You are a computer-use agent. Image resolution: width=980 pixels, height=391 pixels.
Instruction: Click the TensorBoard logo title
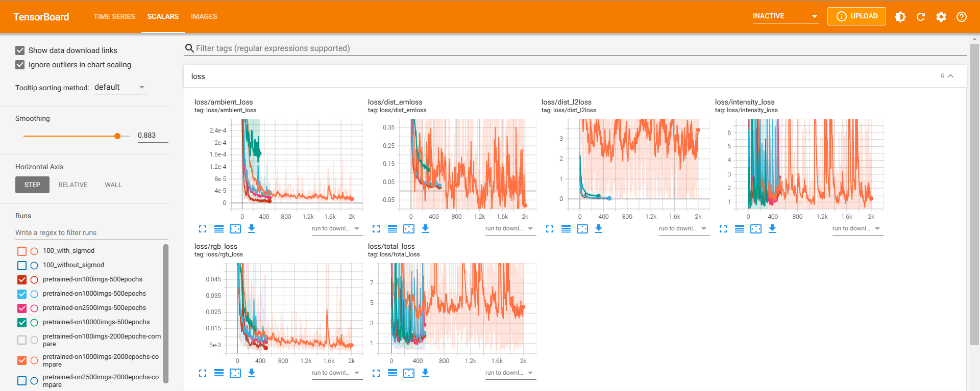(41, 17)
